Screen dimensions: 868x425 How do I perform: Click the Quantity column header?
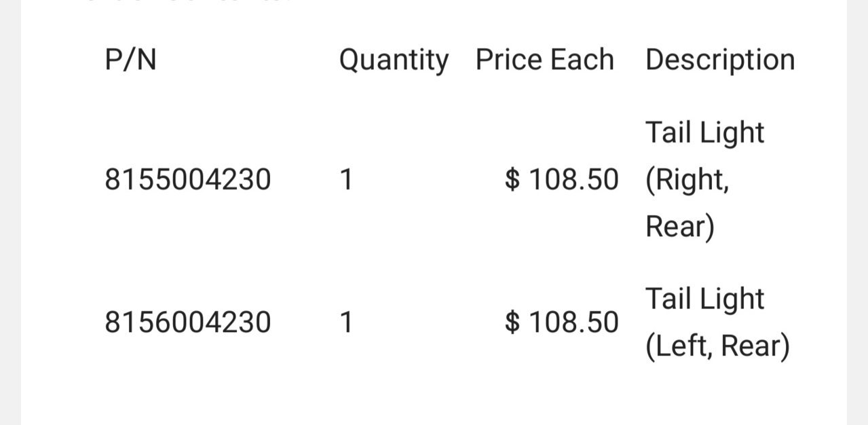(394, 61)
